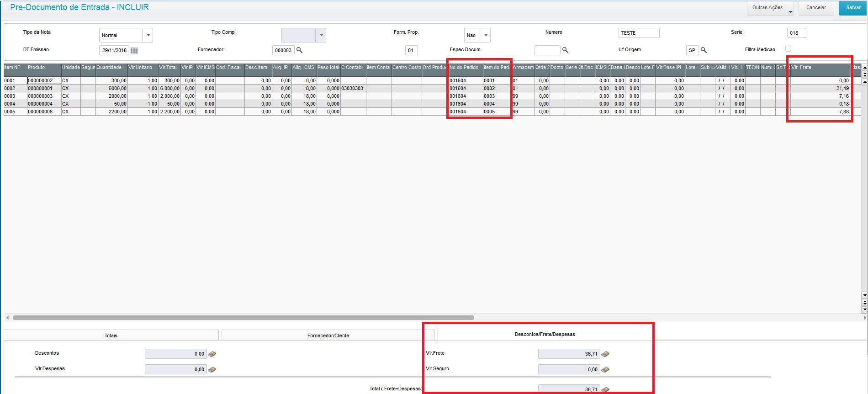
Task: Select product cell 000000003
Action: pos(44,96)
